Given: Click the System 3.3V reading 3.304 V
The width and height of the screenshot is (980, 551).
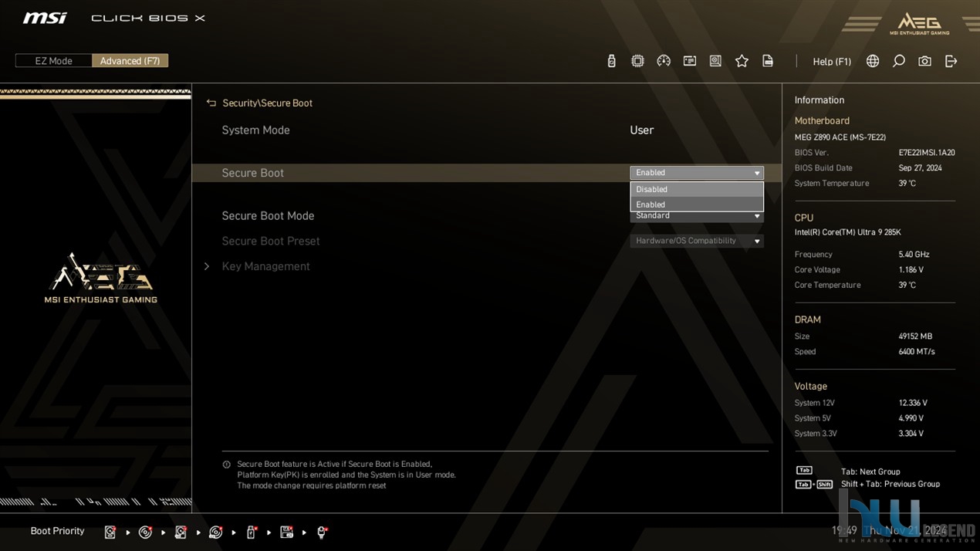Looking at the screenshot, I should [x=911, y=434].
